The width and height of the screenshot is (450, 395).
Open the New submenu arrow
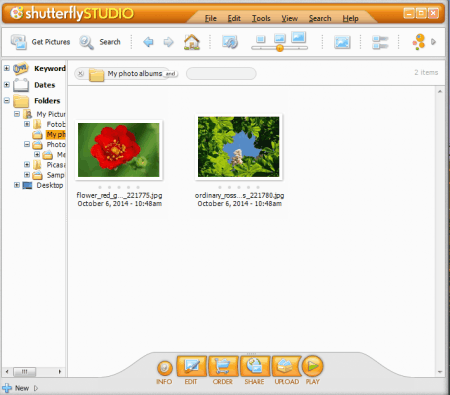36,388
